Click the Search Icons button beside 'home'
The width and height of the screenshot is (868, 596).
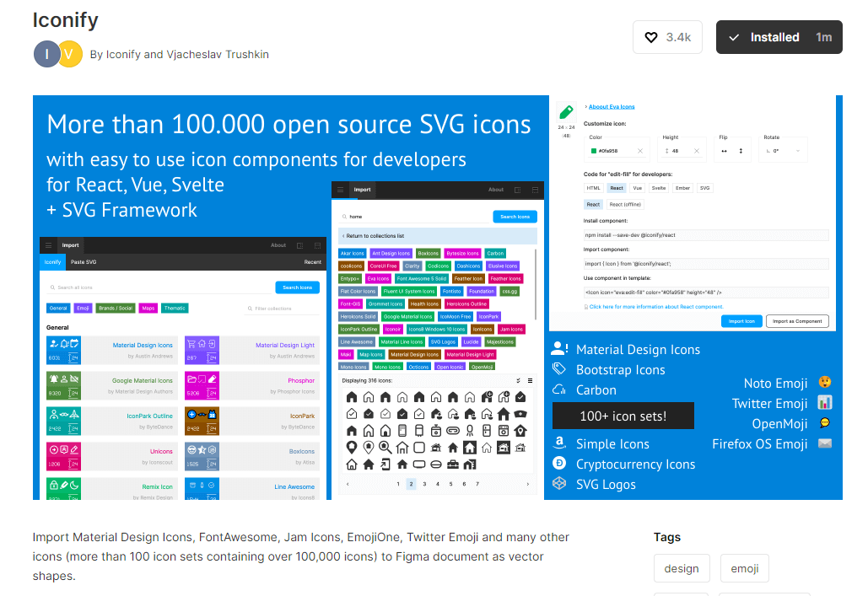(x=515, y=217)
